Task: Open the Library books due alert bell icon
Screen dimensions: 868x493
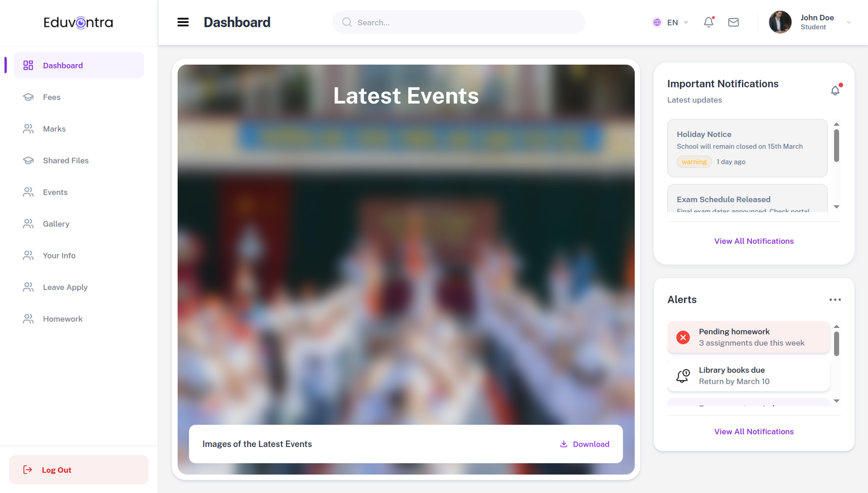Action: pyautogui.click(x=682, y=375)
